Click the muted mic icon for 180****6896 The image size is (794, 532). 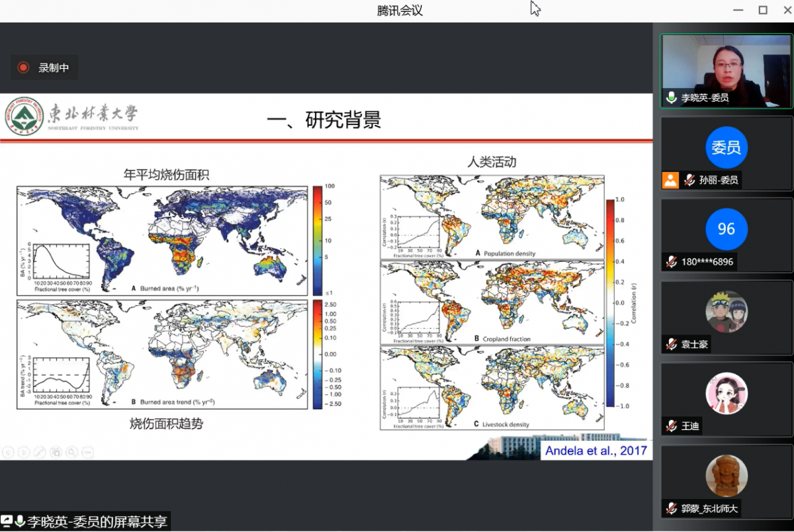tap(671, 262)
